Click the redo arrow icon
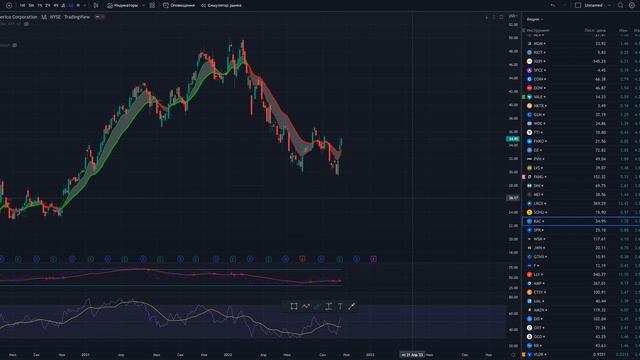The width and height of the screenshot is (640, 360). point(564,5)
